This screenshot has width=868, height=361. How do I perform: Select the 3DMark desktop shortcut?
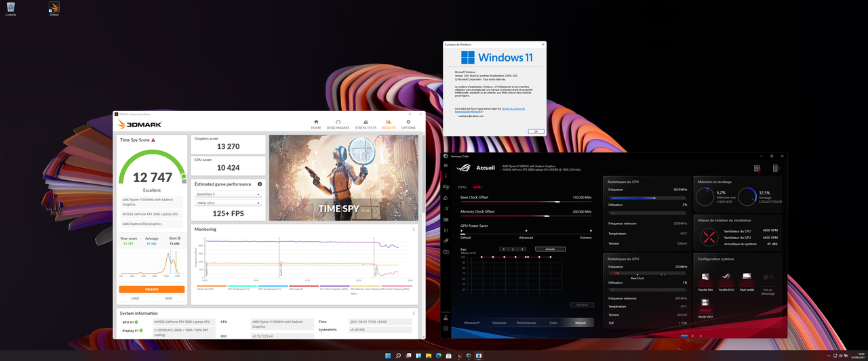(x=54, y=9)
